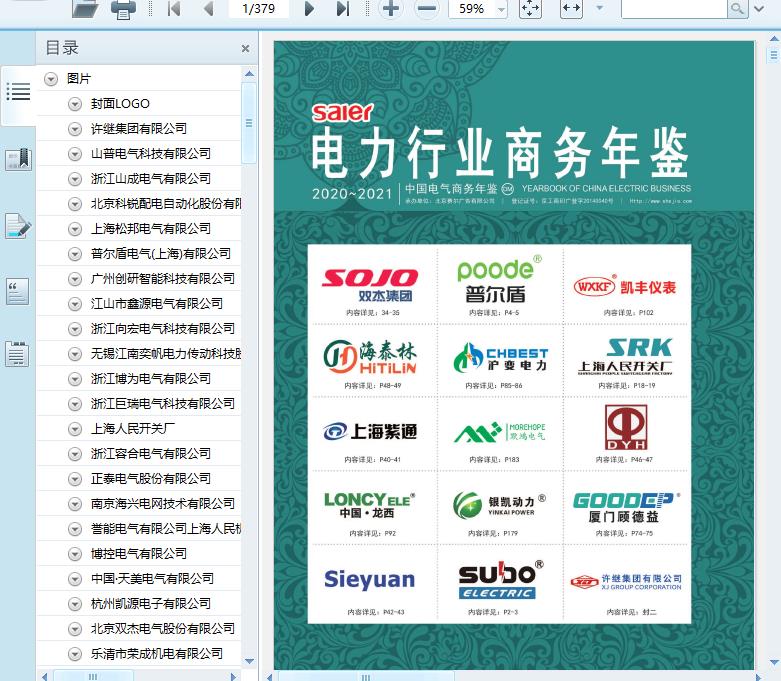Expand toolbar overflow chevron at right
Screen dimensions: 781x681
pos(760,8)
